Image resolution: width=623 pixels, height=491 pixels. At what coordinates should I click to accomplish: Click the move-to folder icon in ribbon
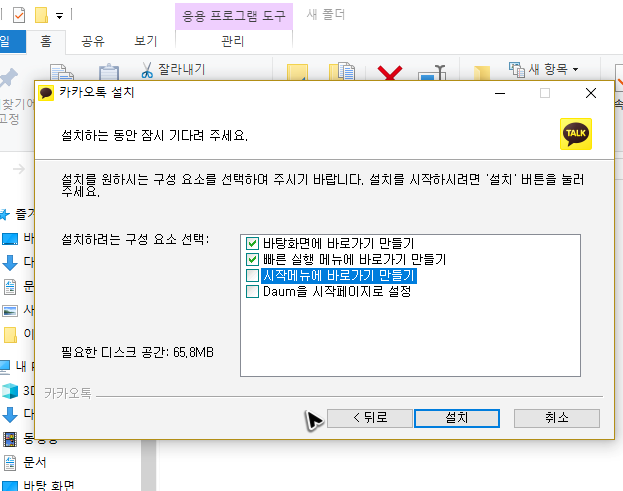point(297,72)
